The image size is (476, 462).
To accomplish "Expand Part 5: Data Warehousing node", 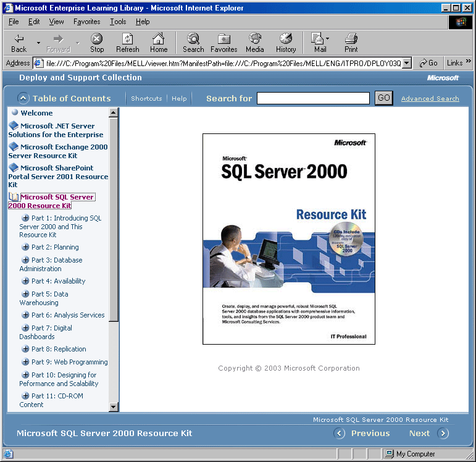I will [25, 294].
